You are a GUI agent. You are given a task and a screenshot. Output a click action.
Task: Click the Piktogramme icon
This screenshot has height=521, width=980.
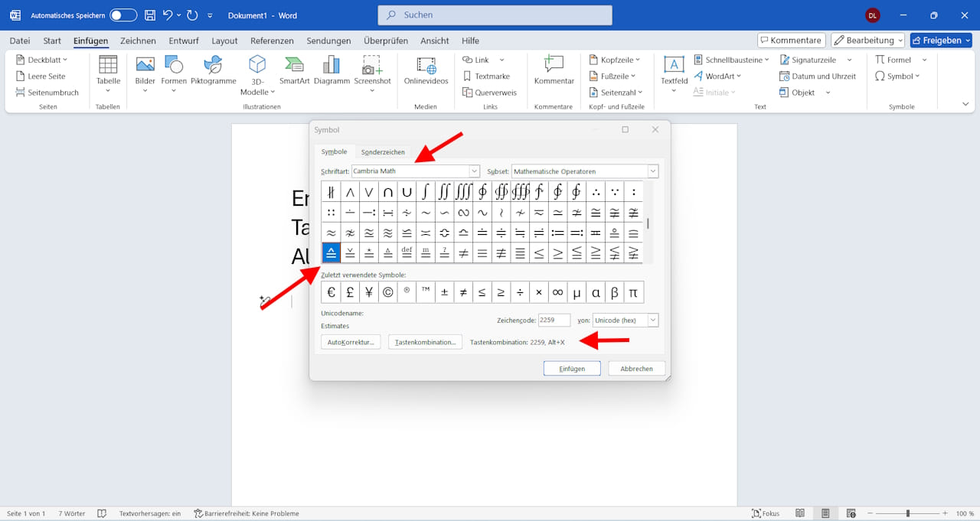tap(213, 66)
